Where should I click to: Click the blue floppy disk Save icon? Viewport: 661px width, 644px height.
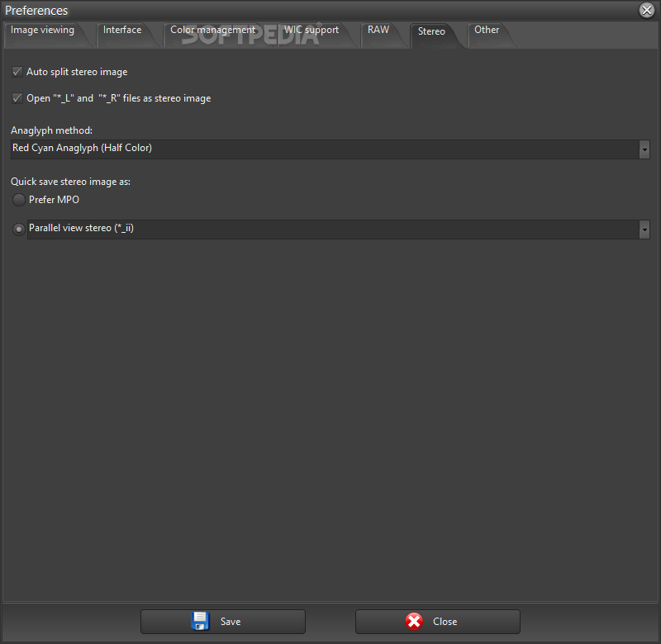pyautogui.click(x=200, y=621)
